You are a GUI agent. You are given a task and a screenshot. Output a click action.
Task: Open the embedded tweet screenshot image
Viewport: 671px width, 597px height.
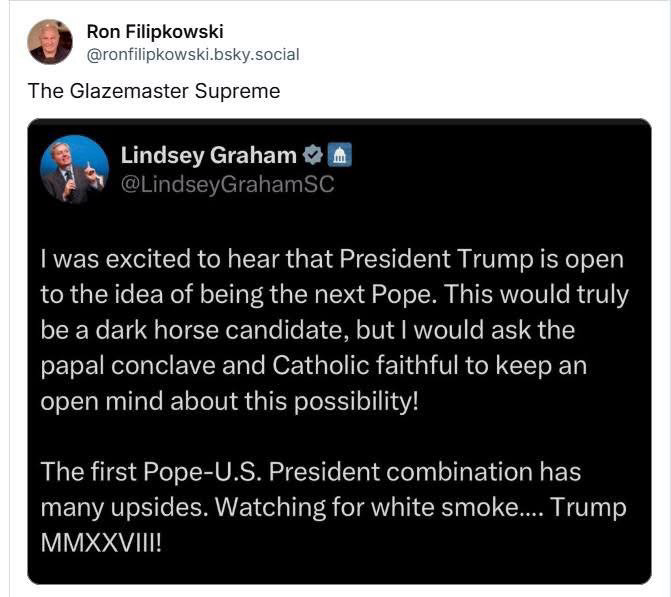pyautogui.click(x=339, y=351)
